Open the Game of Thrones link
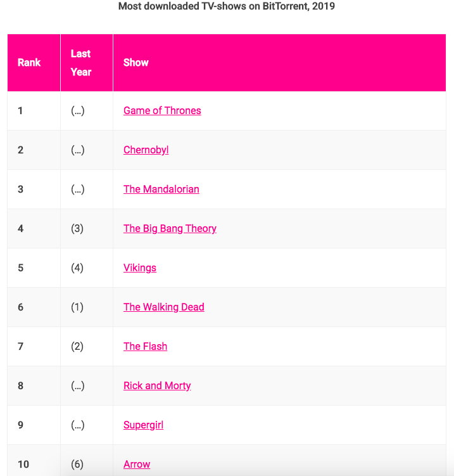Viewport: 454px width, 476px height. pos(162,110)
